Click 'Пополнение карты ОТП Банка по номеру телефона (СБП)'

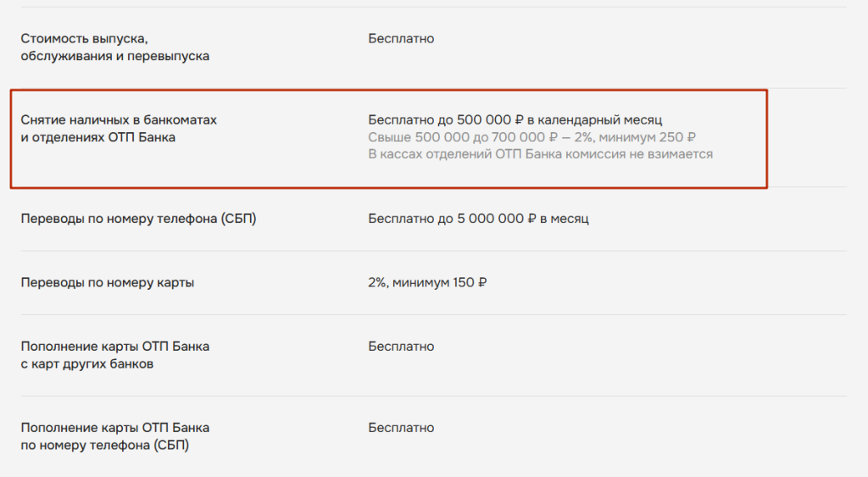(115, 436)
